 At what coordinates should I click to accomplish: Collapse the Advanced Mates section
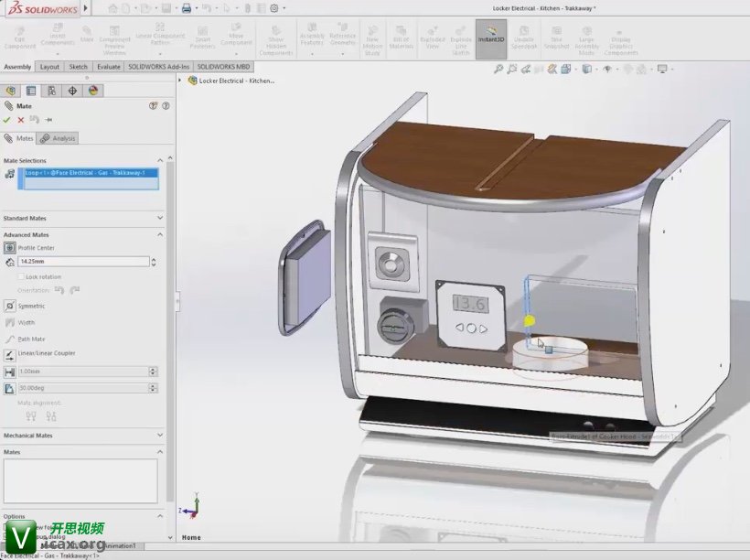pos(160,235)
